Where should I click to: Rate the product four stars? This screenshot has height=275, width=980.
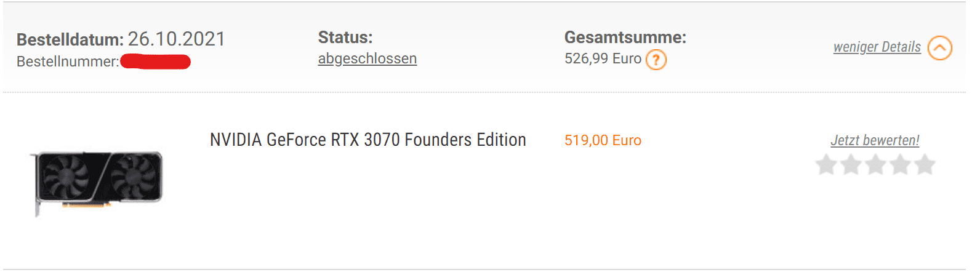[x=901, y=165]
